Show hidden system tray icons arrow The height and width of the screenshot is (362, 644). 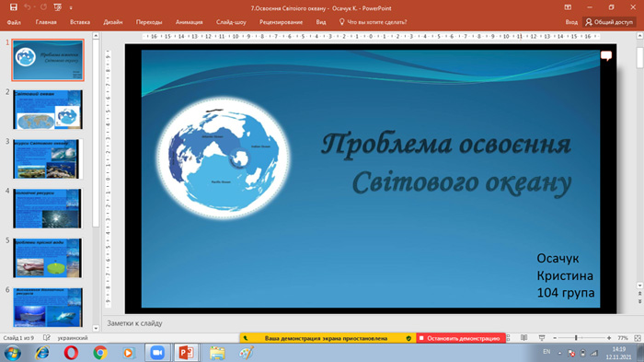559,353
